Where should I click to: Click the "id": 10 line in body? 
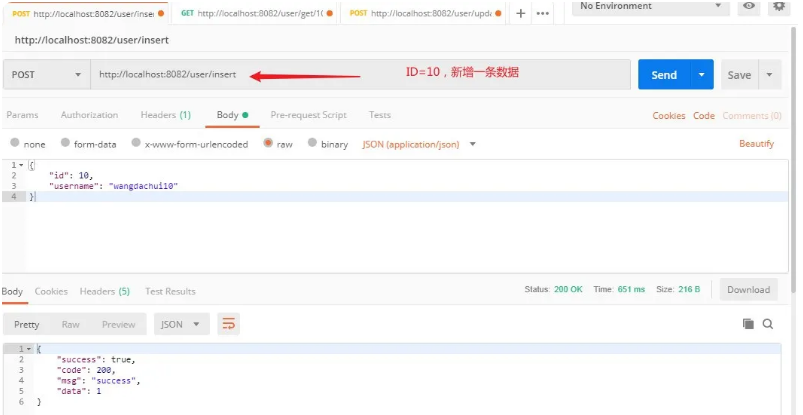tap(71, 175)
